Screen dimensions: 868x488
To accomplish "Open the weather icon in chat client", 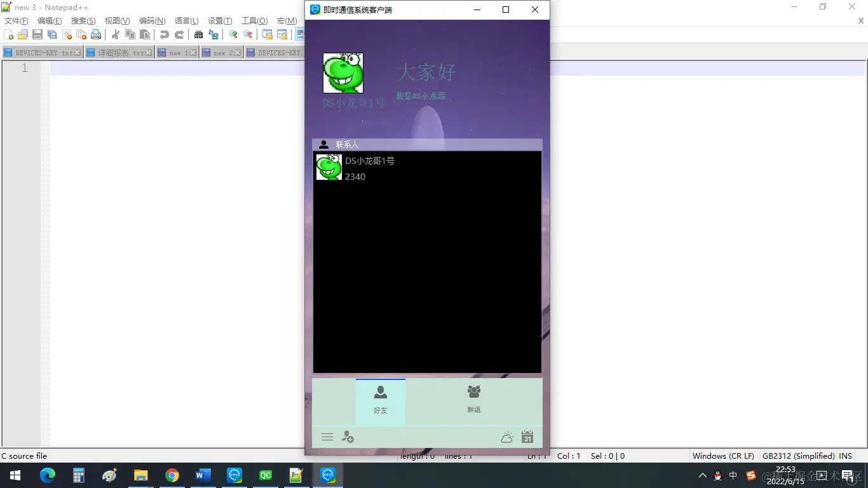I will tap(506, 437).
